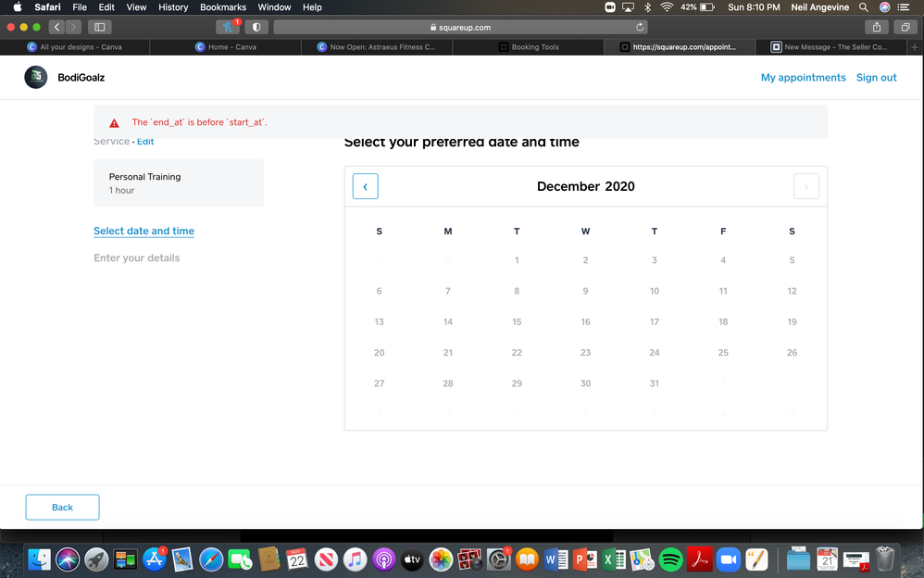Viewport: 924px width, 578px height.
Task: Reload the squareup.com page
Action: pos(641,27)
